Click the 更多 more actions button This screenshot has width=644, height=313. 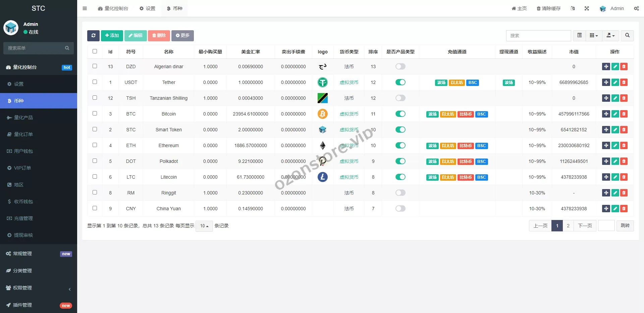click(x=182, y=36)
